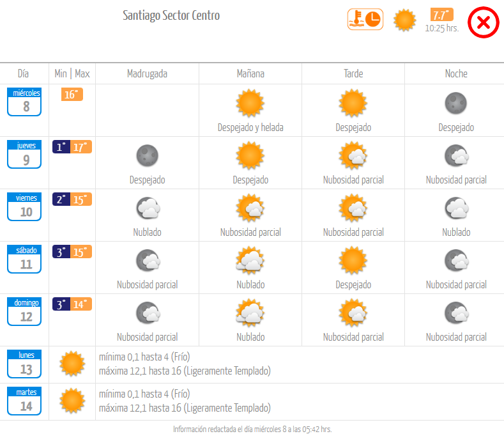The height and width of the screenshot is (434, 504).
Task: Click the Noche column header
Action: pos(456,74)
